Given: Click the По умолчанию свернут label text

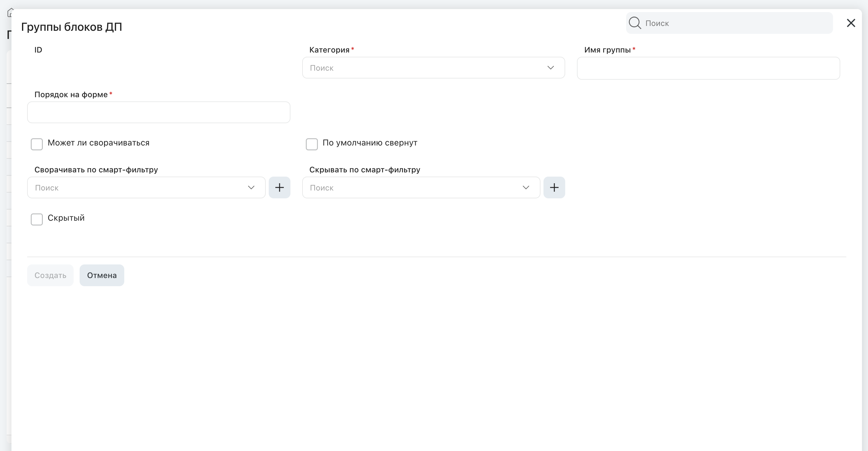Looking at the screenshot, I should (370, 143).
